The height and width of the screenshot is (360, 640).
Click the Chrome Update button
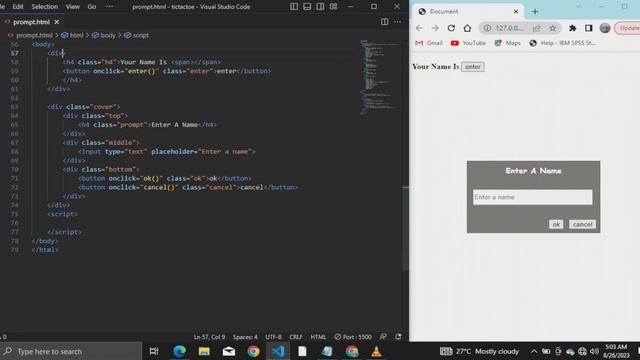point(627,28)
